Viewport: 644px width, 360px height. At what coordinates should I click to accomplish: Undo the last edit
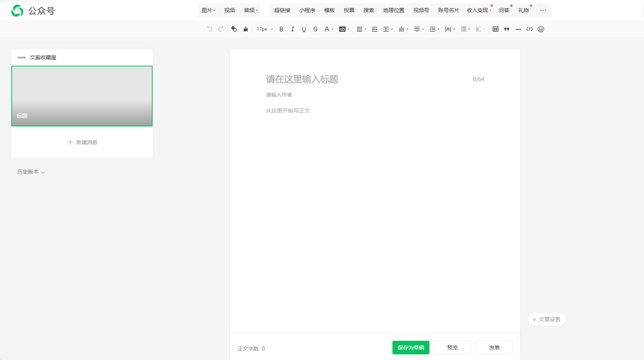209,29
